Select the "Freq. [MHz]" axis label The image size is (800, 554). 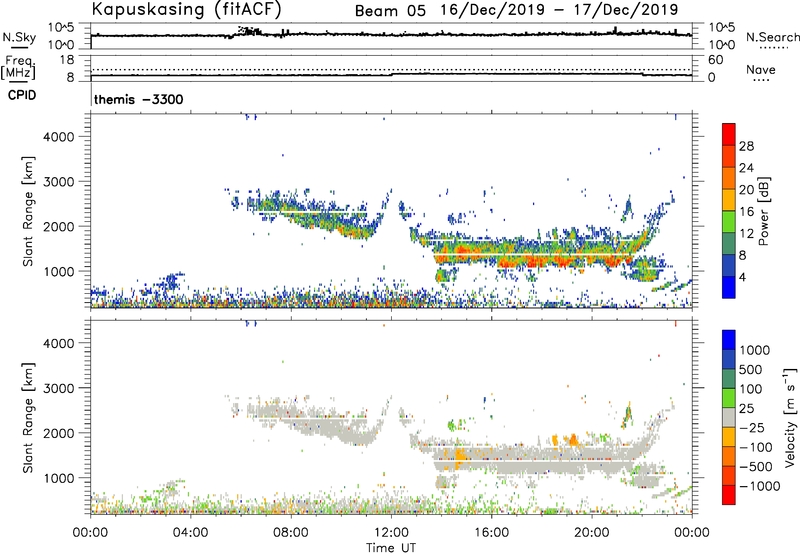pos(18,67)
